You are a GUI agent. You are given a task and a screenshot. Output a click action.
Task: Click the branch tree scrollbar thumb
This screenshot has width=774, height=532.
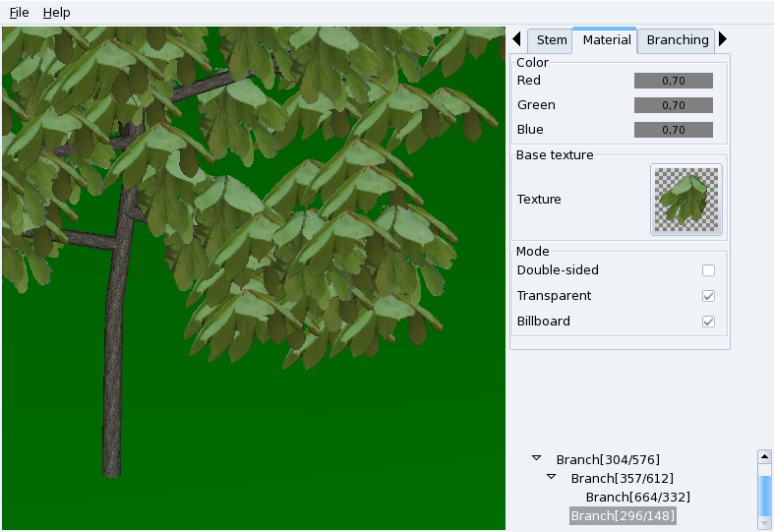(x=764, y=495)
